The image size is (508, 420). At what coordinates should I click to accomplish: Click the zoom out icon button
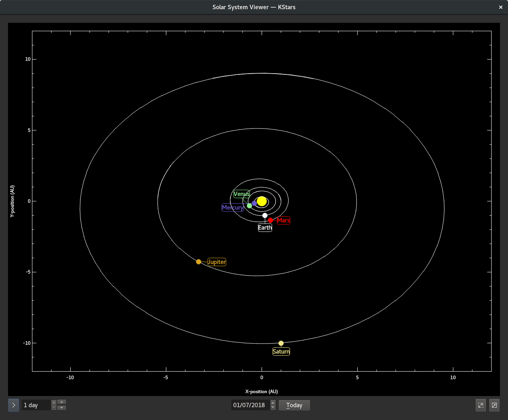[x=494, y=405]
